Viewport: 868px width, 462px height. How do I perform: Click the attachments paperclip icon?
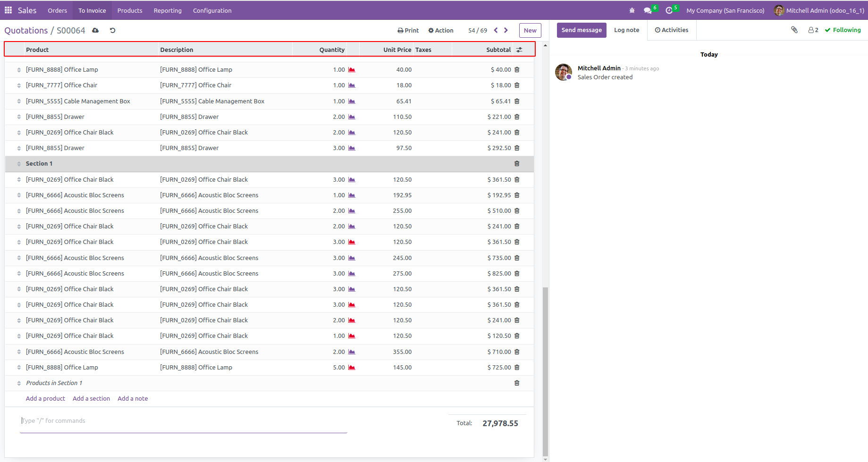click(x=794, y=30)
